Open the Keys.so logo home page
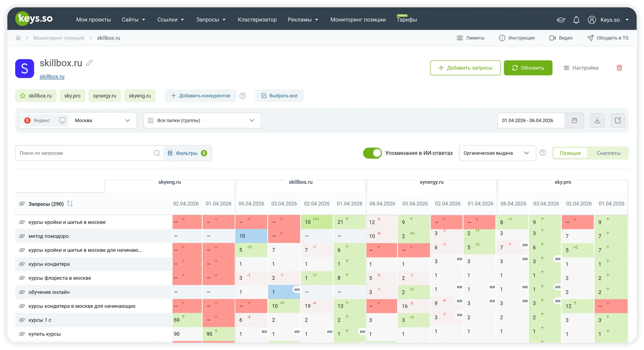644x350 pixels. (34, 19)
